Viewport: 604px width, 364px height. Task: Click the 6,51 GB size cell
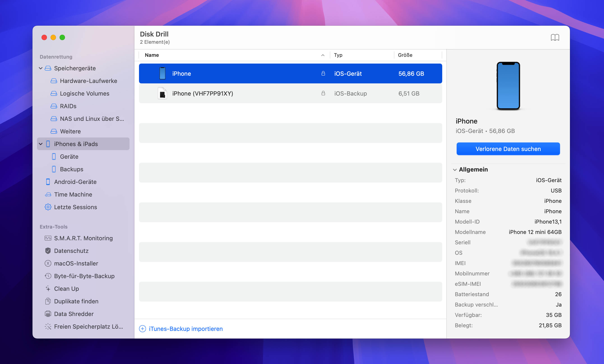[x=409, y=93]
